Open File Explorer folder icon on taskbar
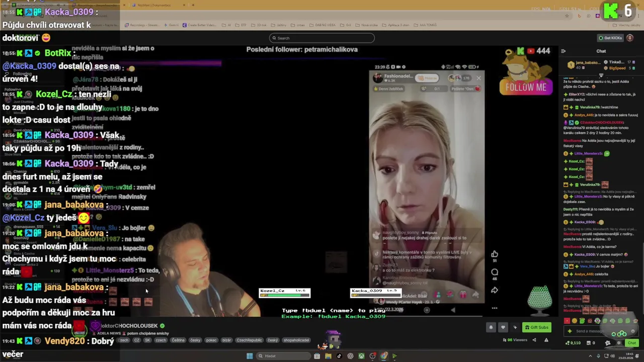644x362 pixels. [x=328, y=356]
